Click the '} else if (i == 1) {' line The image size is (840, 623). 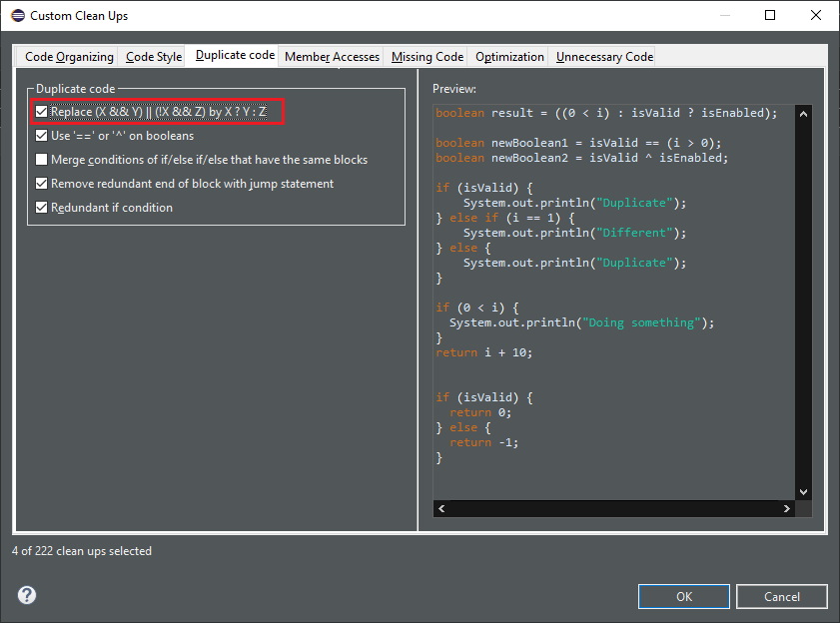pyautogui.click(x=505, y=218)
